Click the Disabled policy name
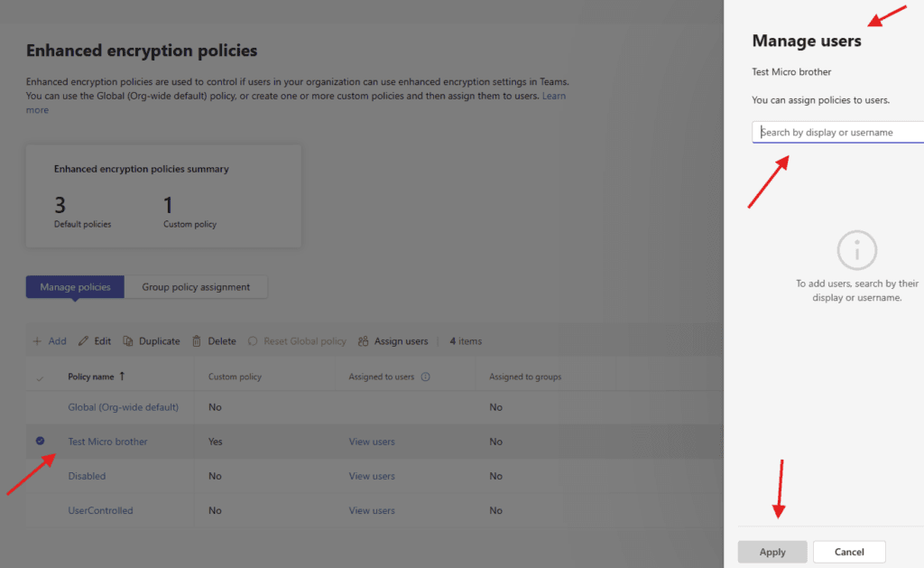This screenshot has height=568, width=924. 87,476
